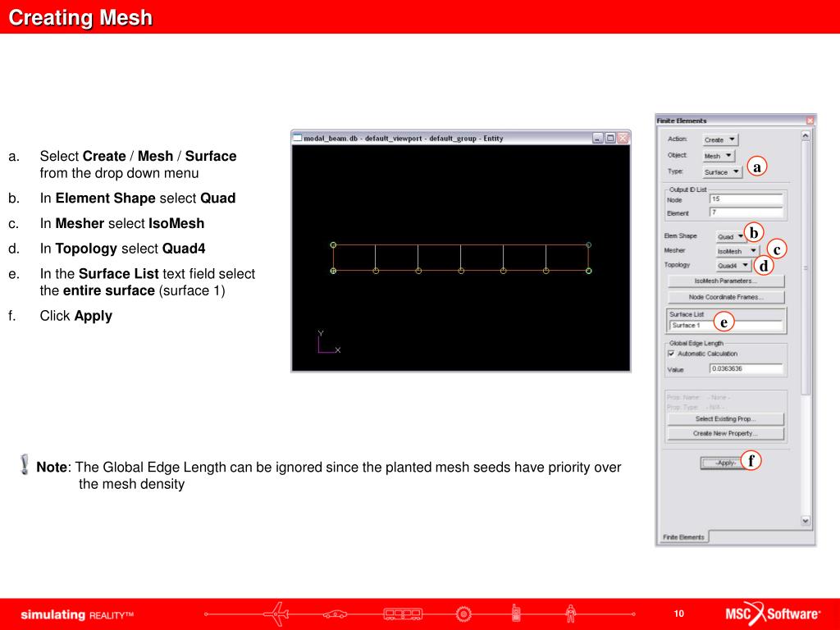The height and width of the screenshot is (630, 840).
Task: Click the 'Output ID List' group label
Action: point(688,189)
